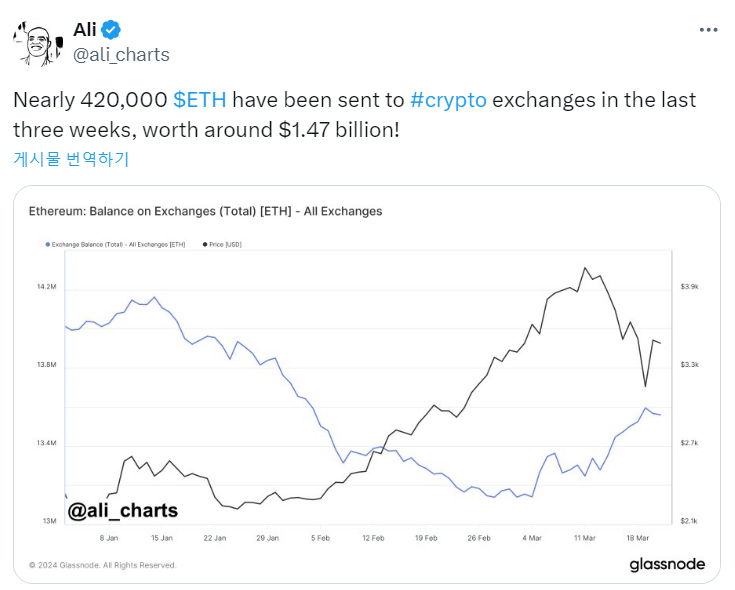Click the blue Exchange Balance legend dot
Screen dimensions: 735x590
48,244
